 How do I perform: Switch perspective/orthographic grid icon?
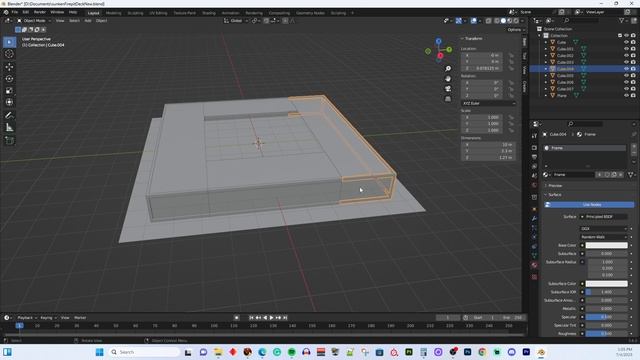pyautogui.click(x=448, y=99)
